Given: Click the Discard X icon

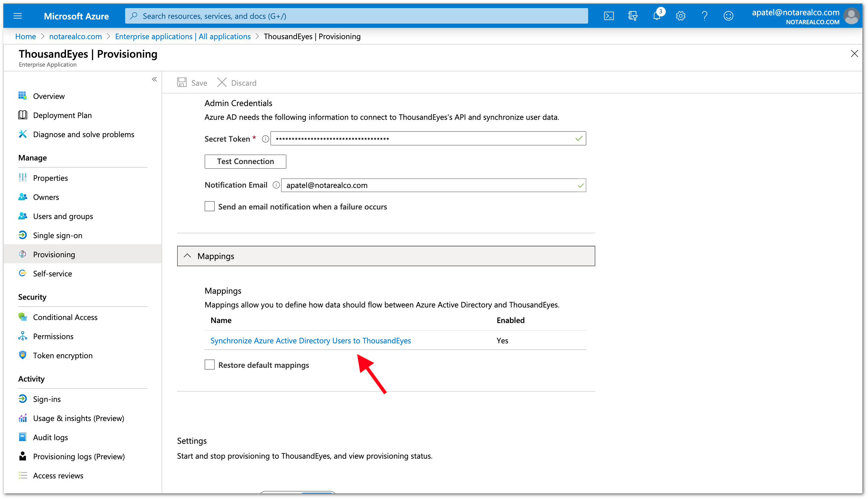Looking at the screenshot, I should coord(222,82).
